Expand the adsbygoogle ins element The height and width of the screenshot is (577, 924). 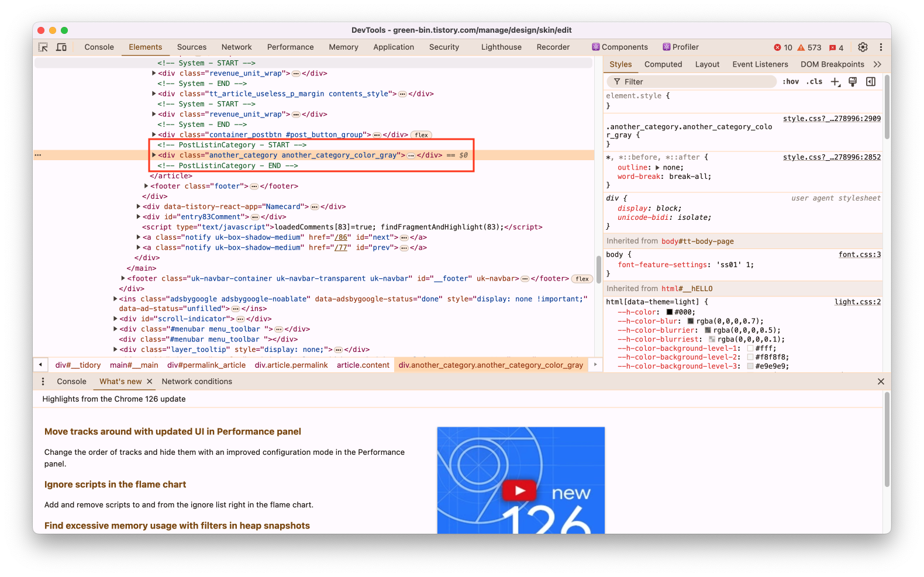pos(115,299)
